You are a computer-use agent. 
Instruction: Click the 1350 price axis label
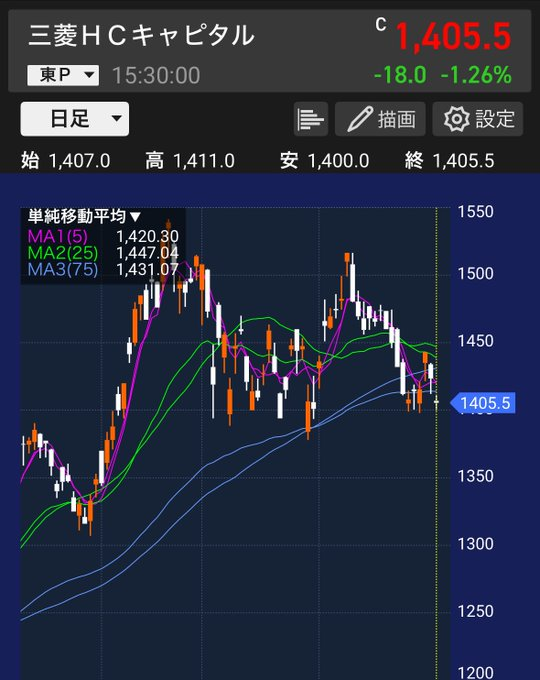476,476
